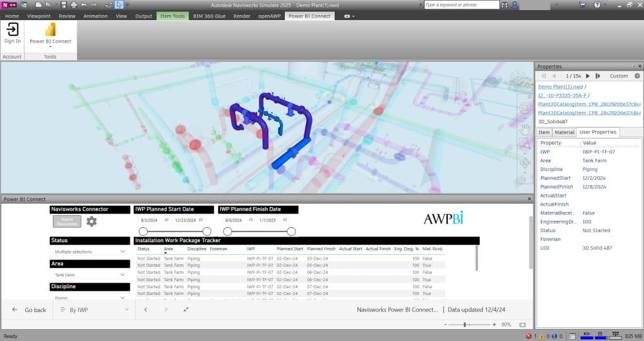The image size is (644, 341).
Task: Click the Go back text button
Action: (x=35, y=310)
